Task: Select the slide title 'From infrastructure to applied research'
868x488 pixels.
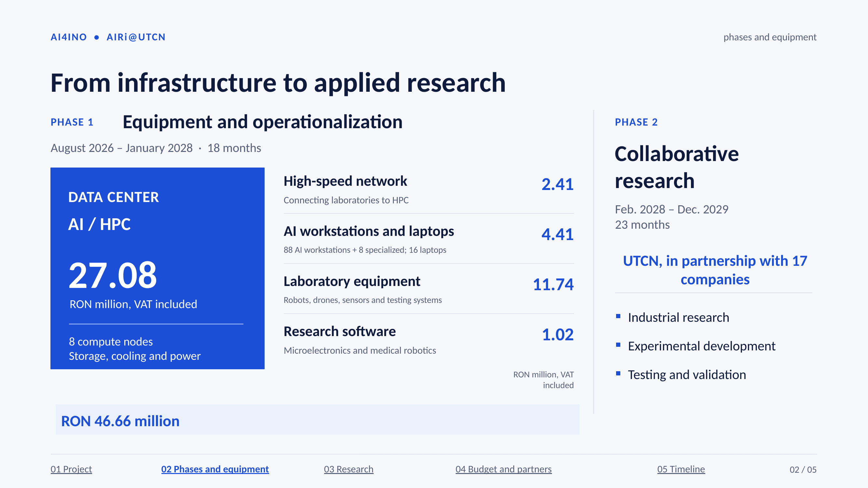Action: [278, 83]
